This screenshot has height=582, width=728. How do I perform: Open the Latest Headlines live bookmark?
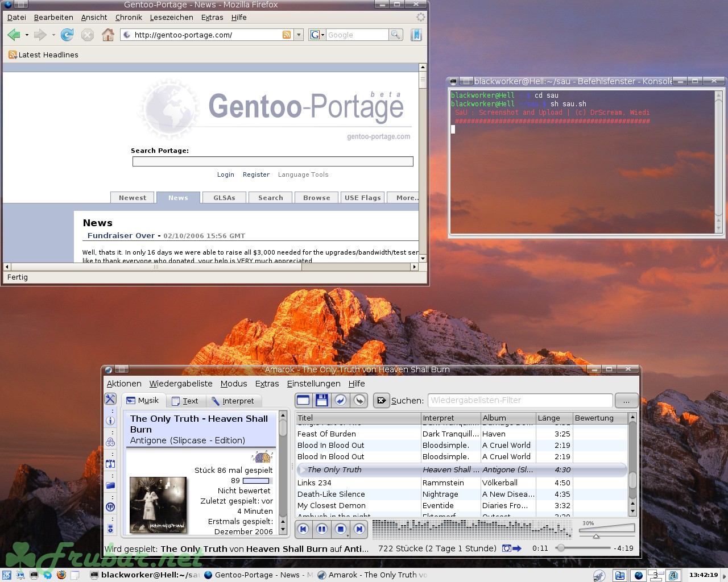click(43, 55)
